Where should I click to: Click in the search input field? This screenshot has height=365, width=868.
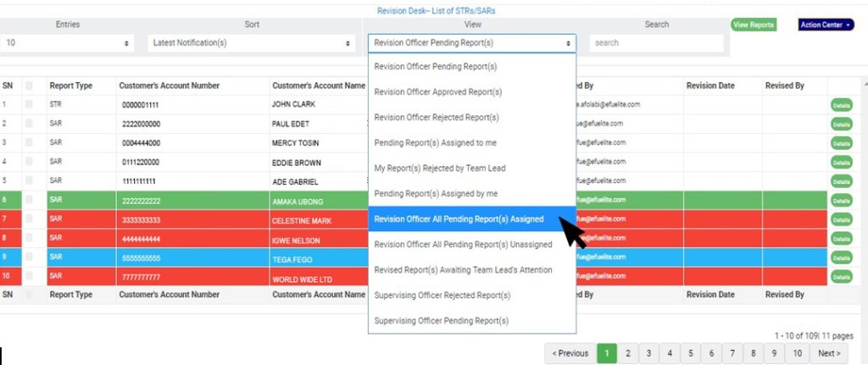[x=656, y=43]
